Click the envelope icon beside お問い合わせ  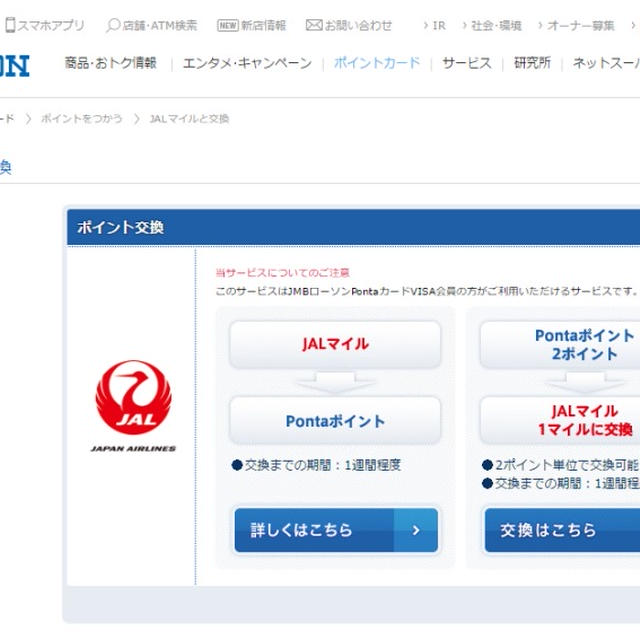pyautogui.click(x=314, y=25)
